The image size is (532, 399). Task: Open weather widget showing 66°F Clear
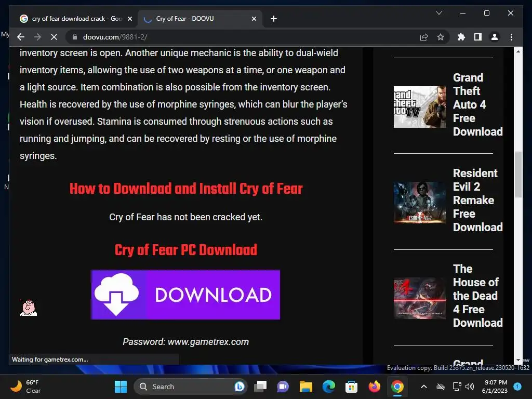pos(25,387)
